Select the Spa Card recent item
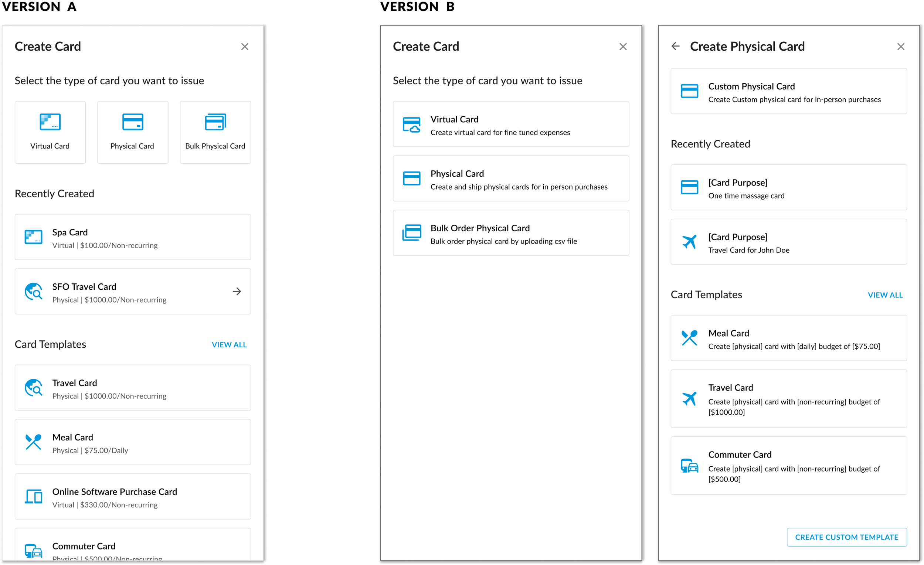The width and height of the screenshot is (924, 565). [132, 237]
